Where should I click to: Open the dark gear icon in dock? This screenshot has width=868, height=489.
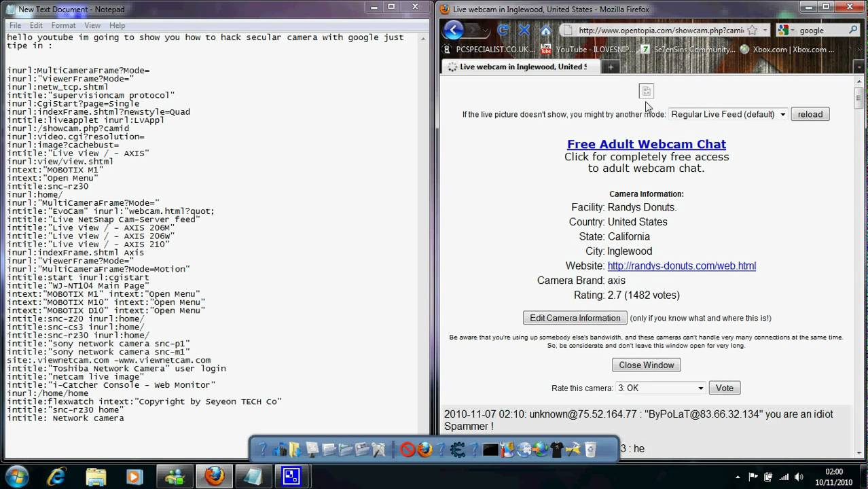[x=457, y=449]
